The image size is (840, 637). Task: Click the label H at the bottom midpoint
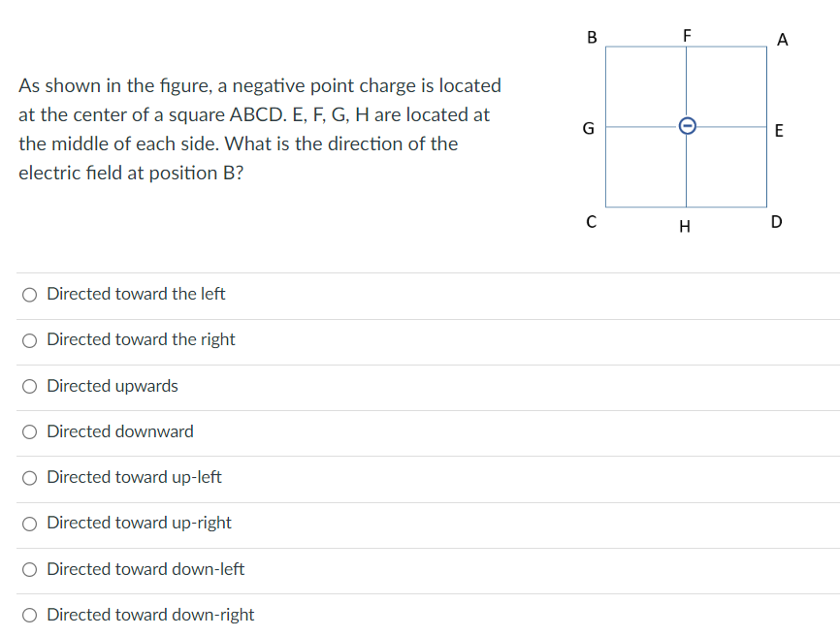coord(685,226)
